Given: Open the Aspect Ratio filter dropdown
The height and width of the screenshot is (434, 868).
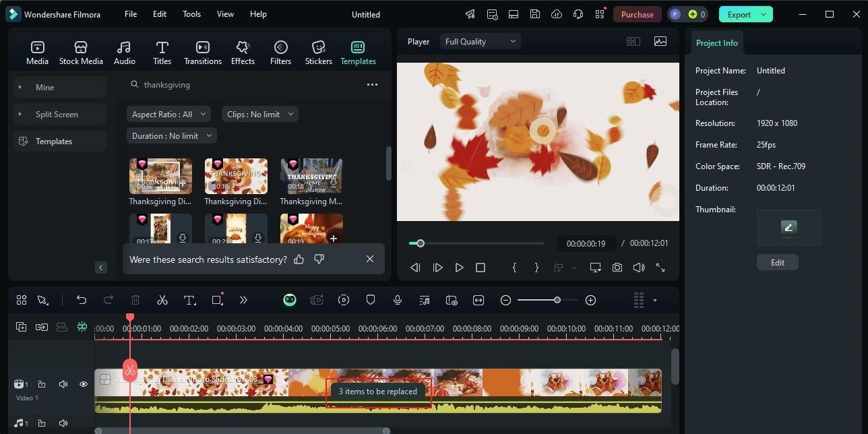Looking at the screenshot, I should 168,114.
